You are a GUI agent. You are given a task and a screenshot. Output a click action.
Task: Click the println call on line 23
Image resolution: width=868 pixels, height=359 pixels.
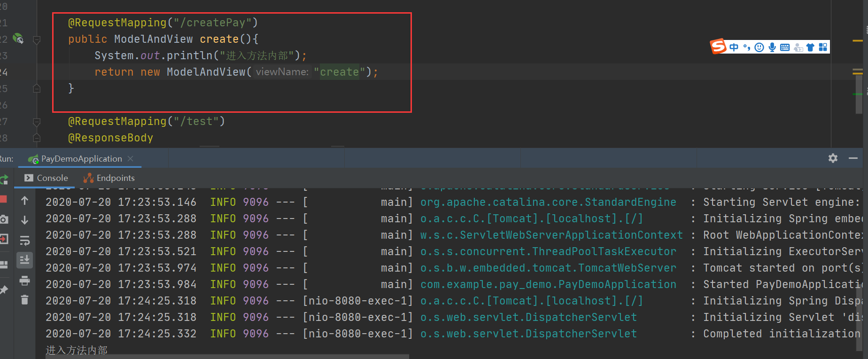click(190, 55)
